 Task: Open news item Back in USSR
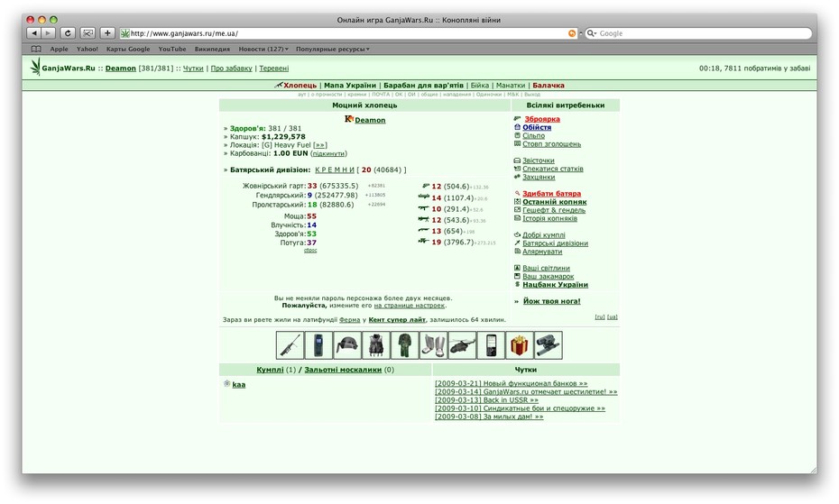(486, 399)
